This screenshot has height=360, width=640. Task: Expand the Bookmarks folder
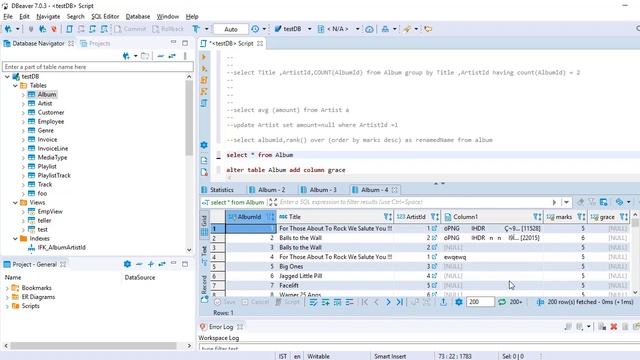(x=7, y=288)
